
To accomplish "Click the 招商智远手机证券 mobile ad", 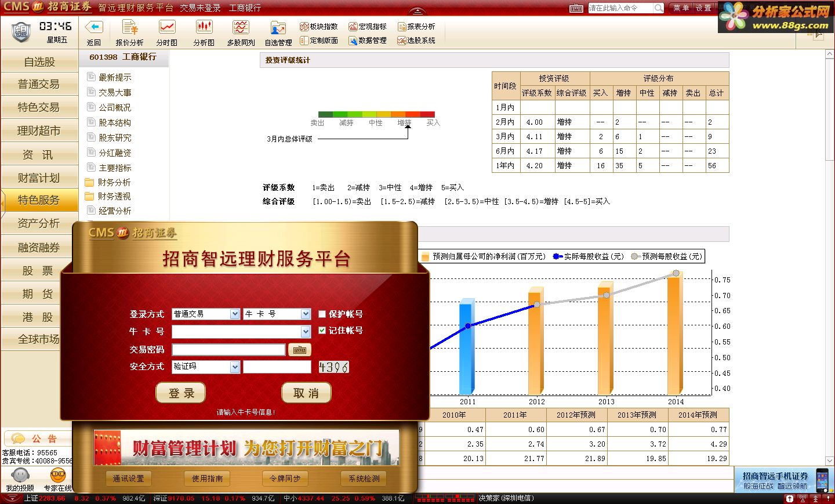I will click(x=784, y=480).
